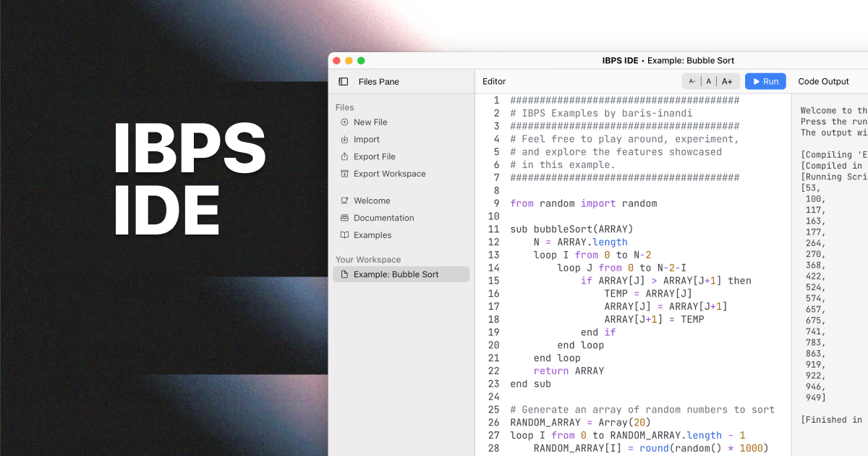
Task: Click the New File label
Action: tap(370, 122)
